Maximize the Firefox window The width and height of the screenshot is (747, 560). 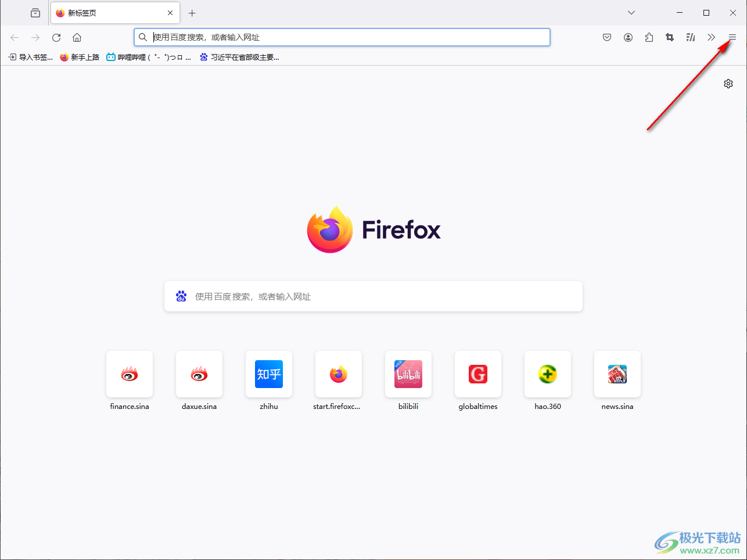706,13
